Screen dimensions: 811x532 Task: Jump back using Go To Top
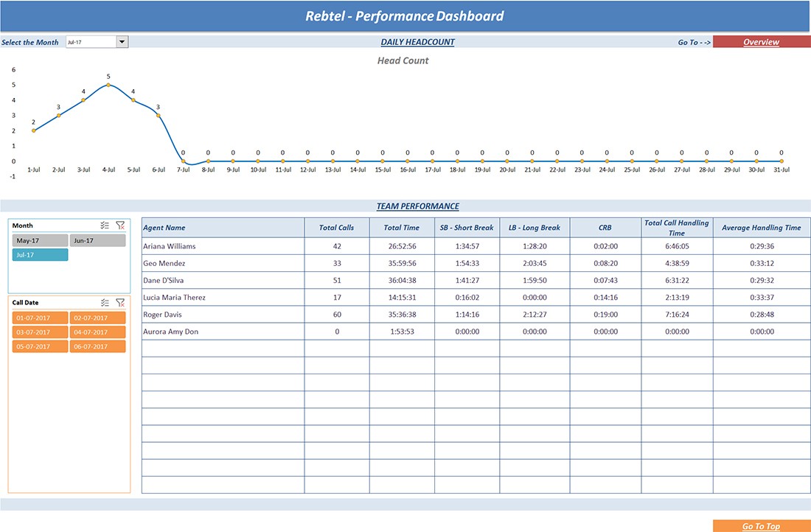click(762, 526)
